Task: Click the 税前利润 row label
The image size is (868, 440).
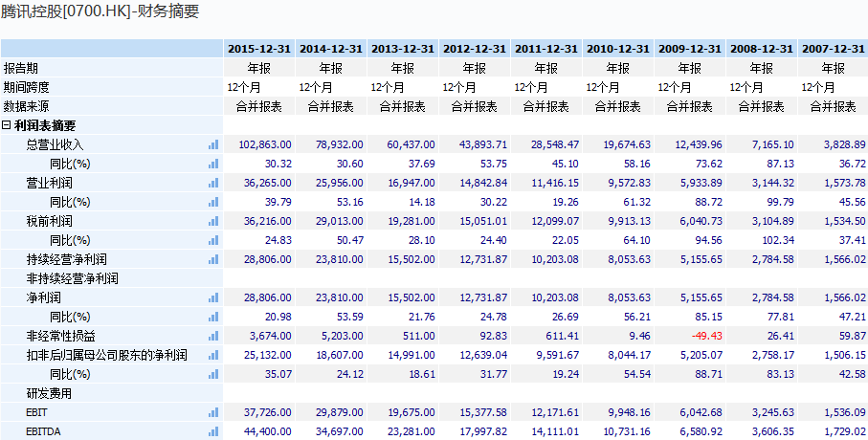Action: pyautogui.click(x=49, y=221)
